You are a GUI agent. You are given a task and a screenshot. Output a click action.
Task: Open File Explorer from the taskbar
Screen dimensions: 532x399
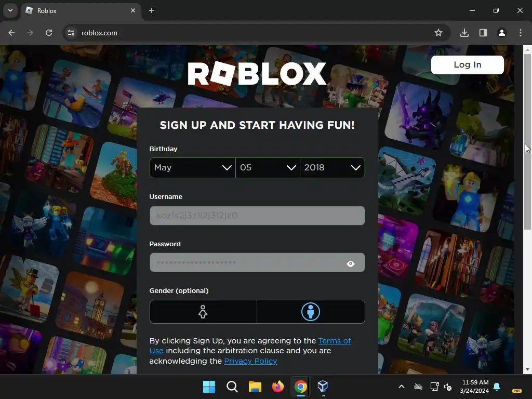click(x=255, y=387)
